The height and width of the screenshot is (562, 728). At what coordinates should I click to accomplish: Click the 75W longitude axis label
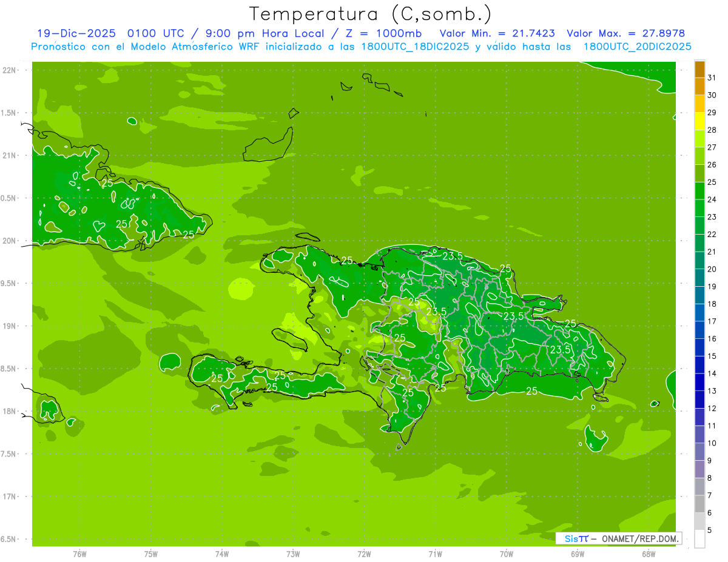click(150, 554)
